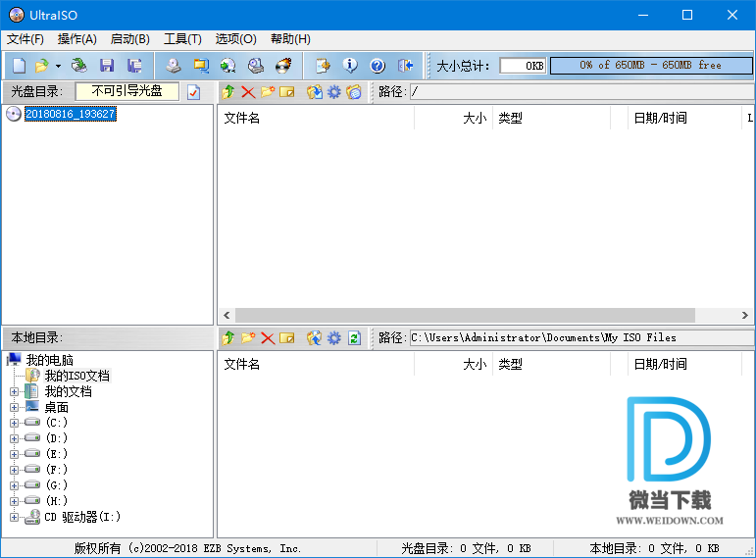Click the 0% of 650MB capacity bar
Viewport: 756px width, 558px height.
click(651, 66)
